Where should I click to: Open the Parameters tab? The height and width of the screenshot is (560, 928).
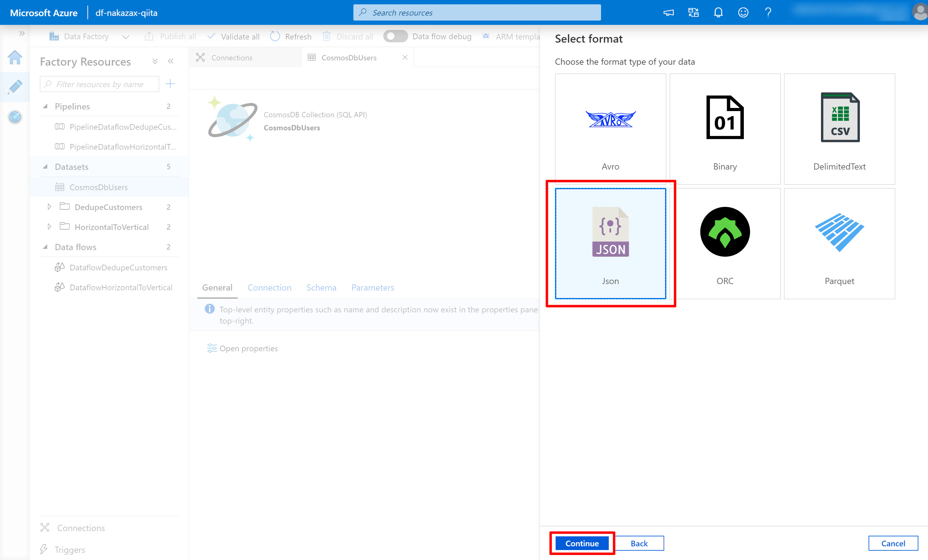[372, 287]
